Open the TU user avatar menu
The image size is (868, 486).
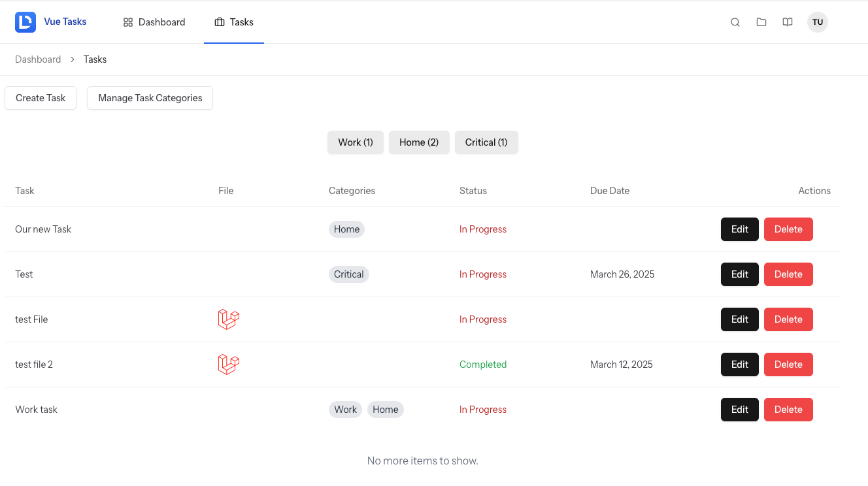(x=817, y=22)
